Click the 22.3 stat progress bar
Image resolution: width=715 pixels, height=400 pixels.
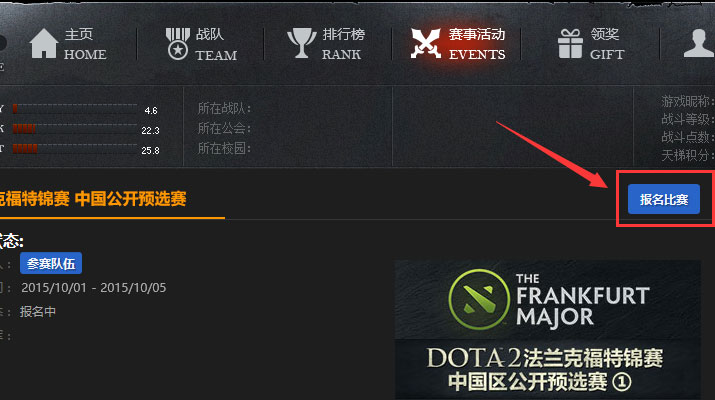(75, 129)
